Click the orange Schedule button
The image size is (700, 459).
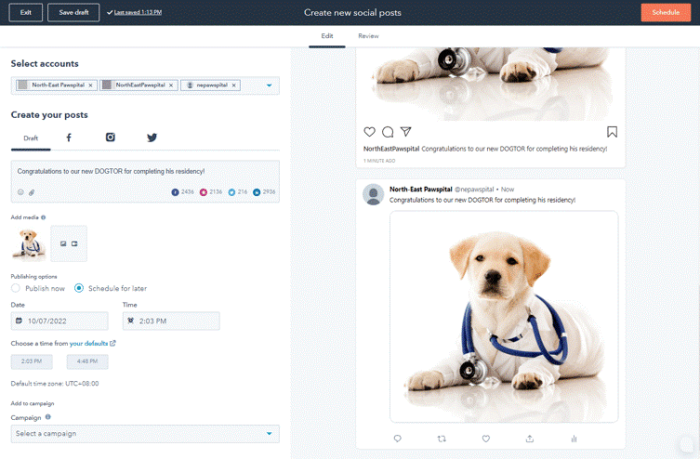pyautogui.click(x=665, y=12)
